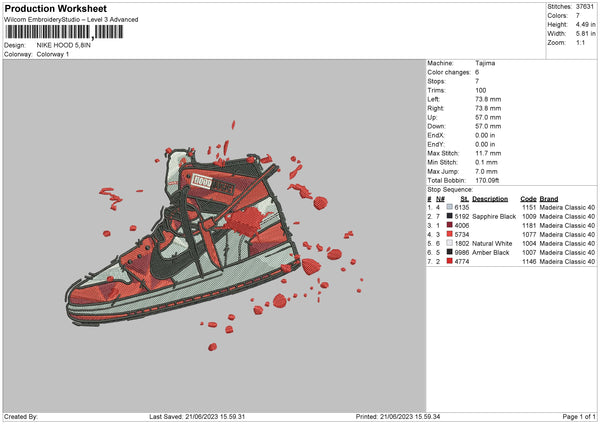Click the 'St.' column header
Screen dimensions: 600x424
465,199
